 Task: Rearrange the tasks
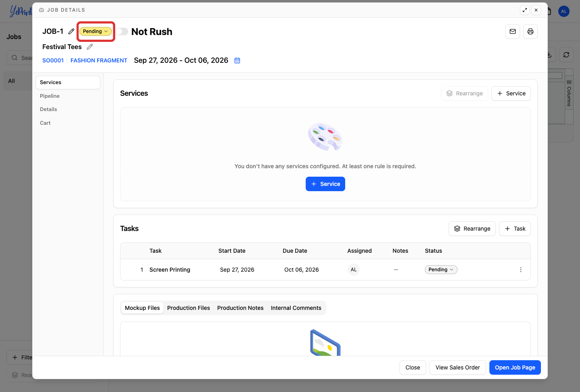tap(472, 229)
